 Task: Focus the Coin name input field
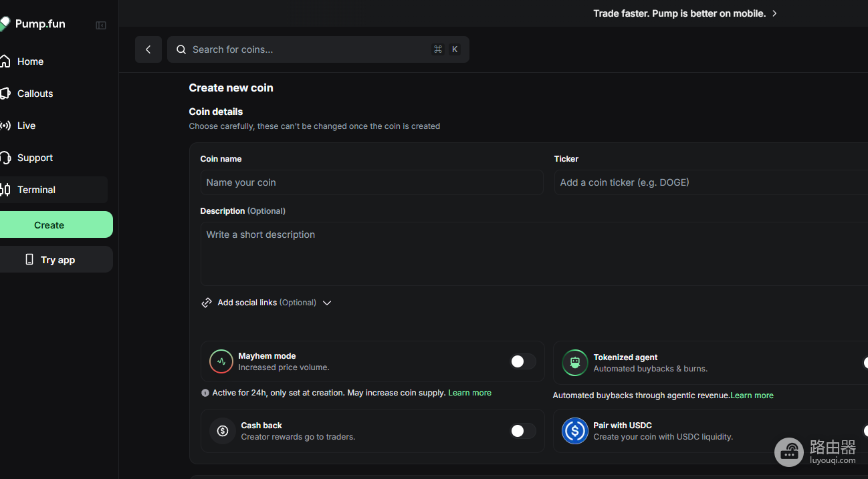(x=372, y=182)
